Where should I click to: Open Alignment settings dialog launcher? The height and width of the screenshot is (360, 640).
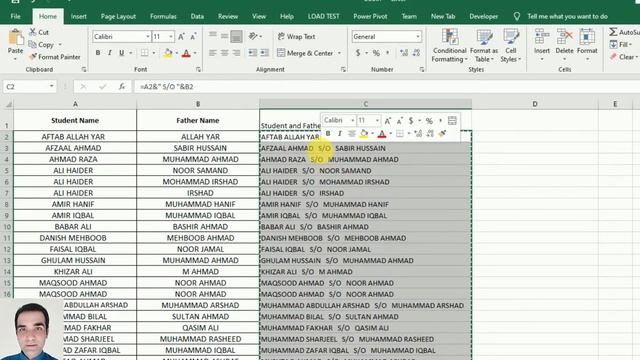pos(343,69)
